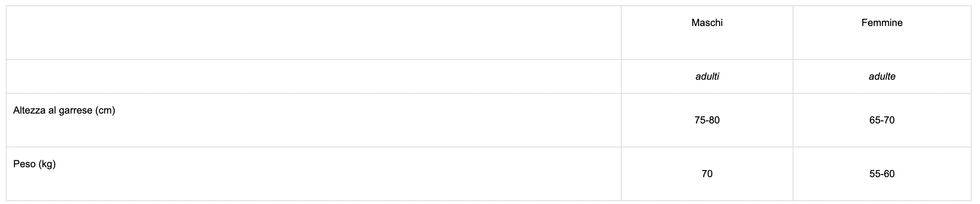
Task: Select the 75-80 height value
Action: click(x=707, y=120)
